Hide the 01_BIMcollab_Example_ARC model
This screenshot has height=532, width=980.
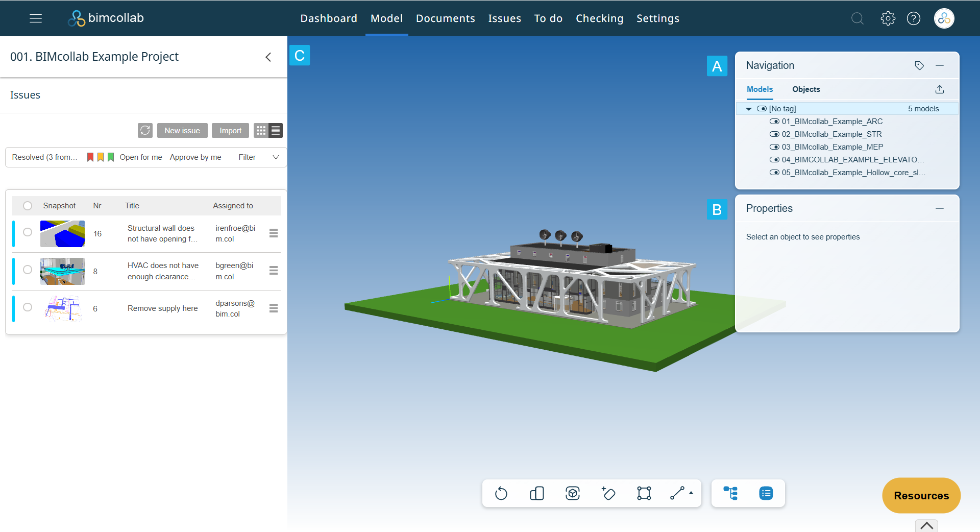click(x=774, y=122)
